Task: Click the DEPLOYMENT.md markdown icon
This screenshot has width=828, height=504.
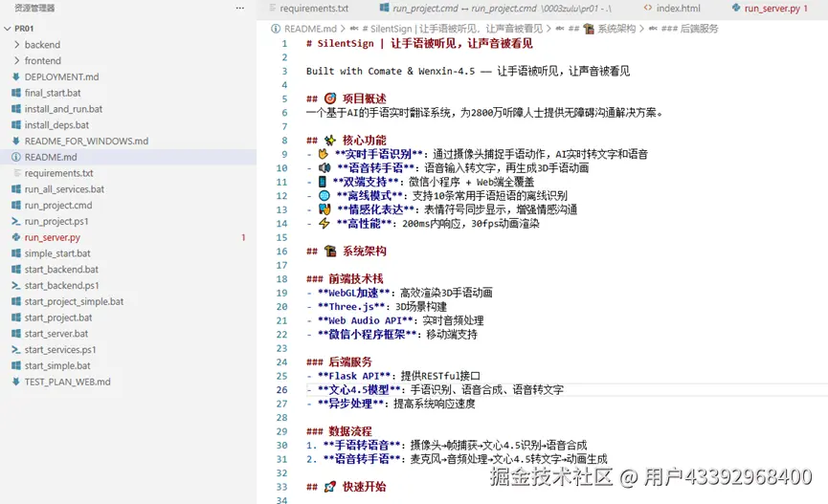Action: pyautogui.click(x=16, y=77)
